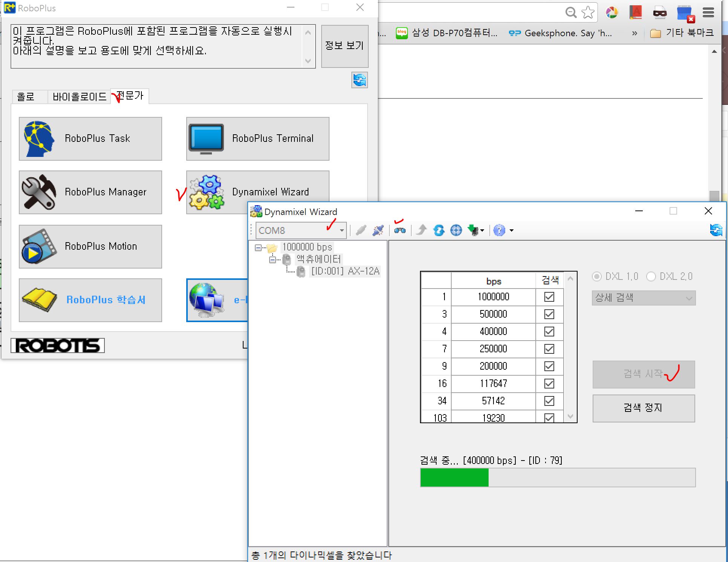Click the 117647 bps table cell

(494, 384)
